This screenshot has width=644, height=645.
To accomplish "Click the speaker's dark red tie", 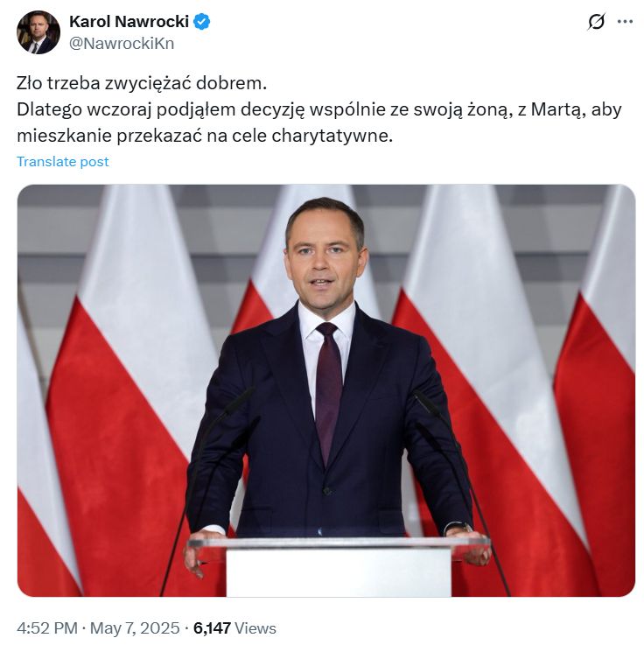I will pos(328,391).
